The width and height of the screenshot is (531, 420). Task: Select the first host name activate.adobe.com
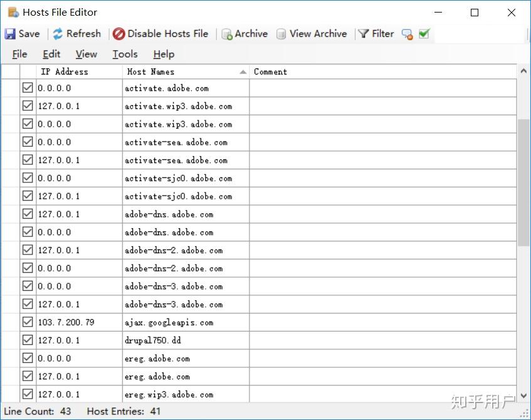coord(186,88)
